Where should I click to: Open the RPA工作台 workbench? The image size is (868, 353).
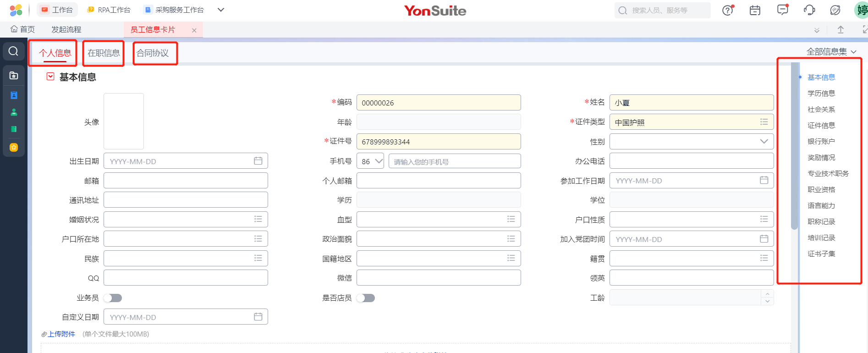click(109, 10)
